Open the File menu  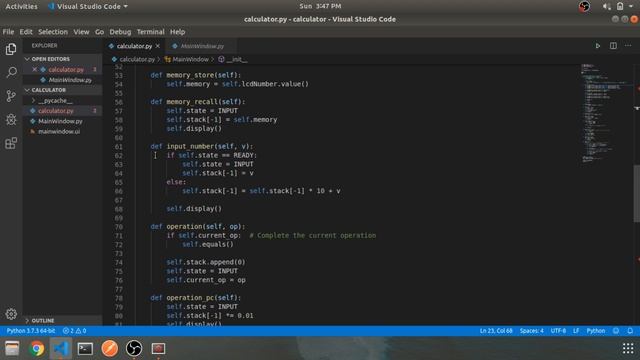click(8, 32)
